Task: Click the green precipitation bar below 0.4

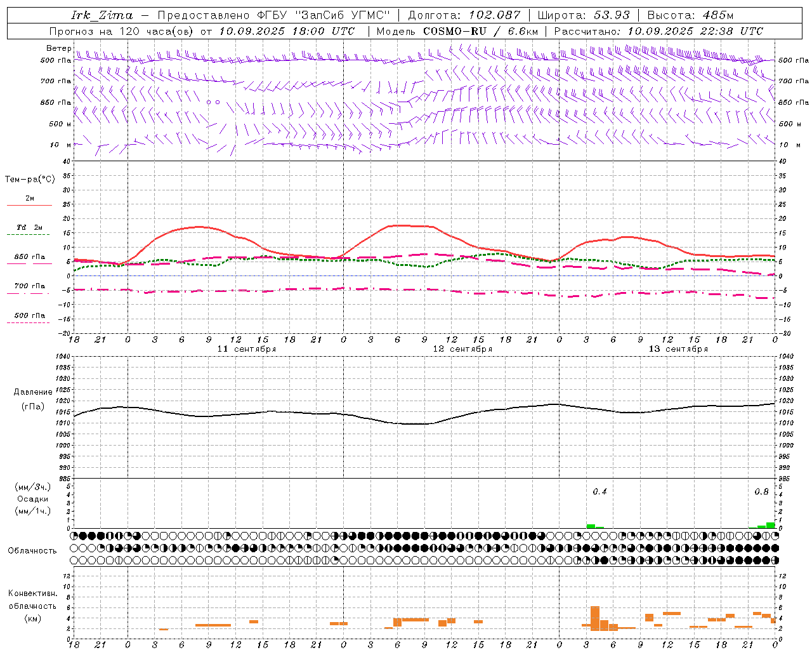Action: click(591, 526)
